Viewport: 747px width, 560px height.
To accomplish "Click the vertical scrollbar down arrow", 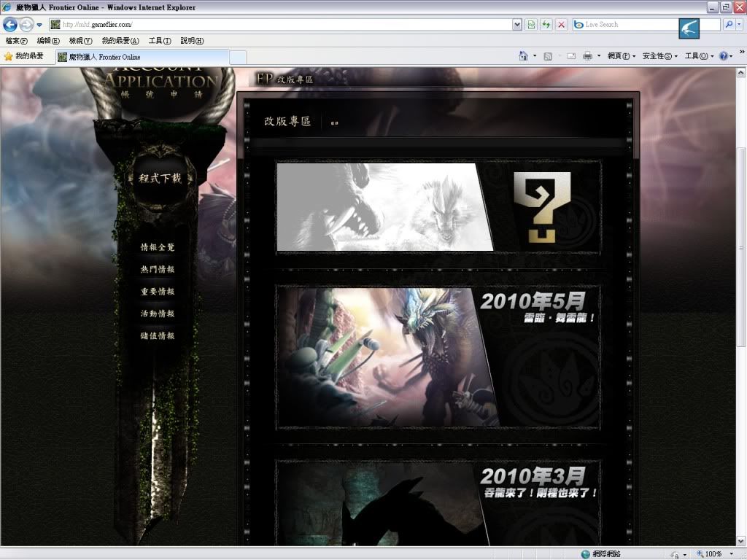I will (x=741, y=541).
